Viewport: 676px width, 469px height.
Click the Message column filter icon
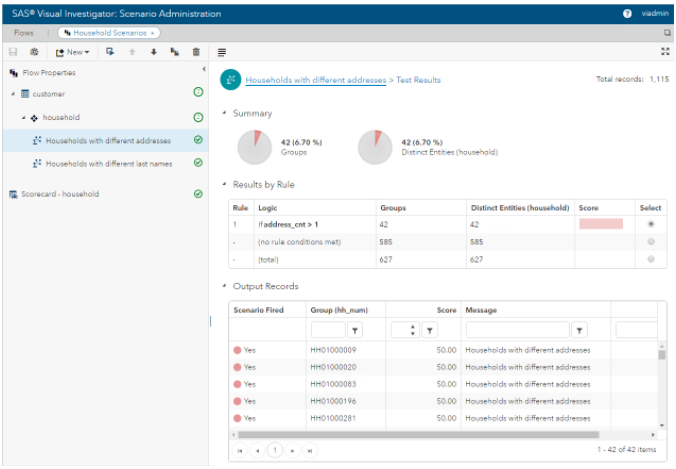click(580, 330)
